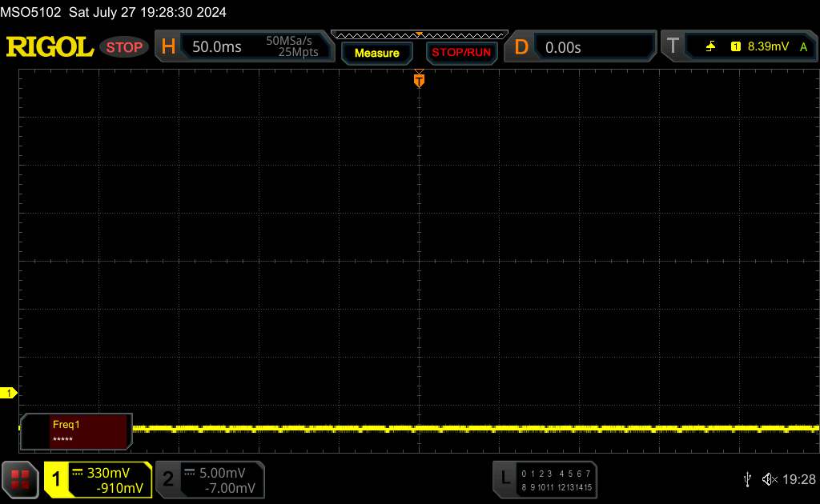
Task: Click the RIGOL logo
Action: point(50,47)
